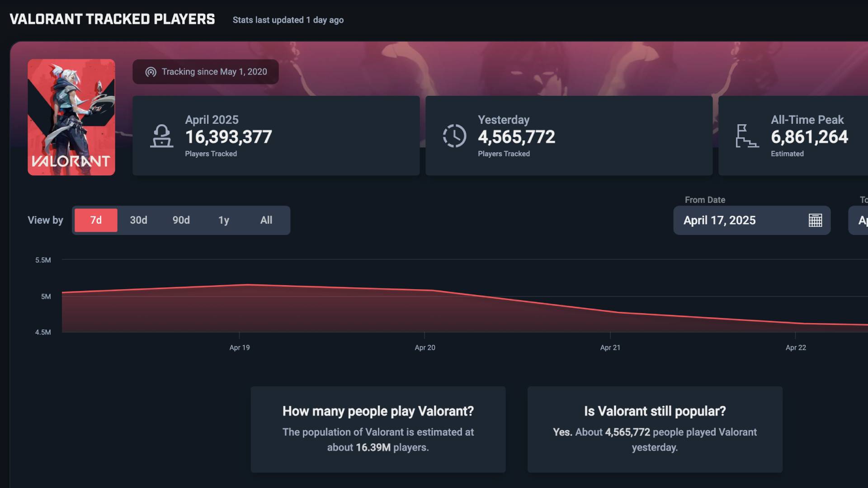Click the Yesterday Players Tracked card
This screenshot has width=868, height=488.
[x=568, y=136]
